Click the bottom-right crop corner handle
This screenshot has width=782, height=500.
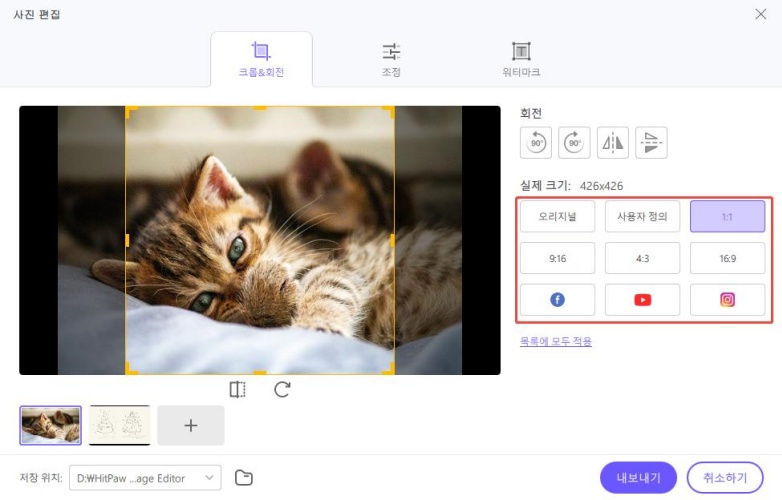(390, 369)
